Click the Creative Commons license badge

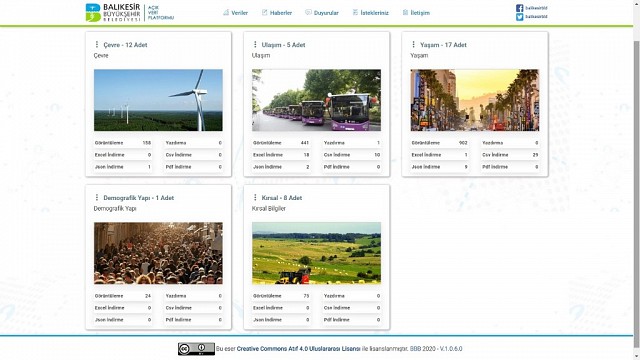tap(196, 349)
